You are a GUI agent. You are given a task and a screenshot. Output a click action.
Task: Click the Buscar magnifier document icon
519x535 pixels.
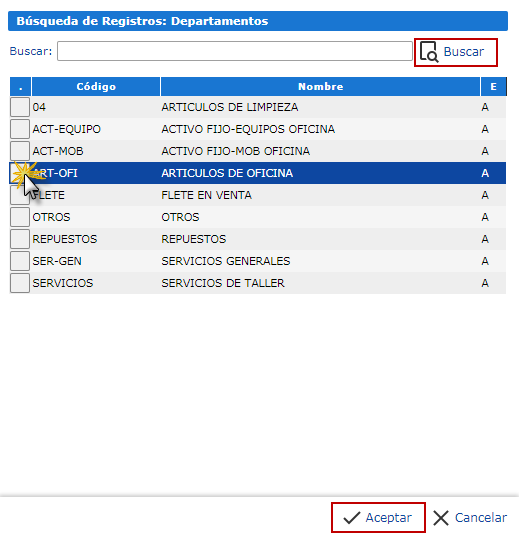pyautogui.click(x=429, y=52)
